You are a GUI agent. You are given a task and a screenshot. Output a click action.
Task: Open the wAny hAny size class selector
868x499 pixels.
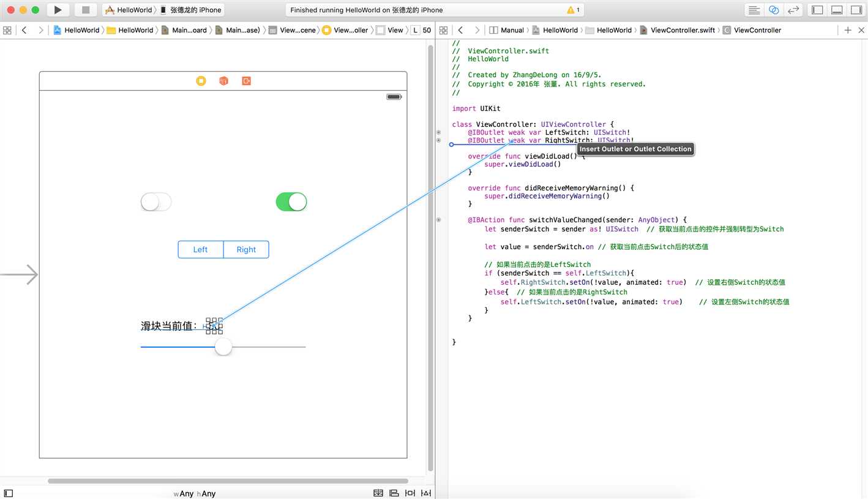pyautogui.click(x=195, y=493)
